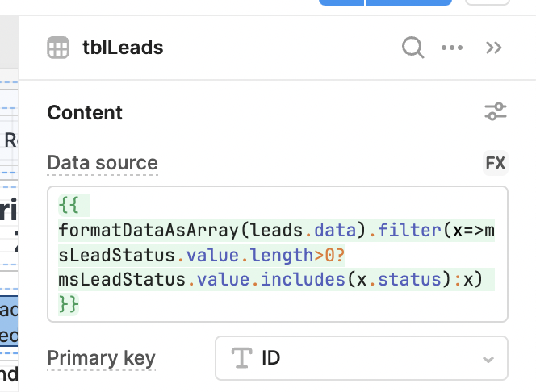
Task: Expand the Primary key chevron arrow
Action: [x=488, y=359]
